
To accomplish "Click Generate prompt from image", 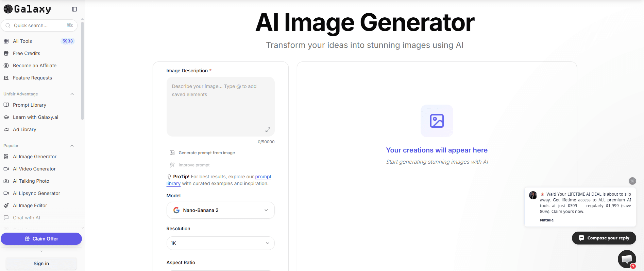I will tap(207, 153).
